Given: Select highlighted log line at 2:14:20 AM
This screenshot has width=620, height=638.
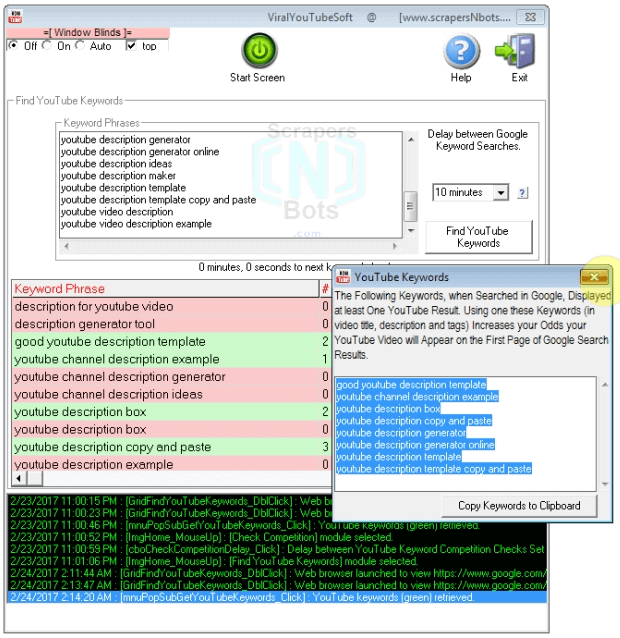Looking at the screenshot, I should pos(277,597).
